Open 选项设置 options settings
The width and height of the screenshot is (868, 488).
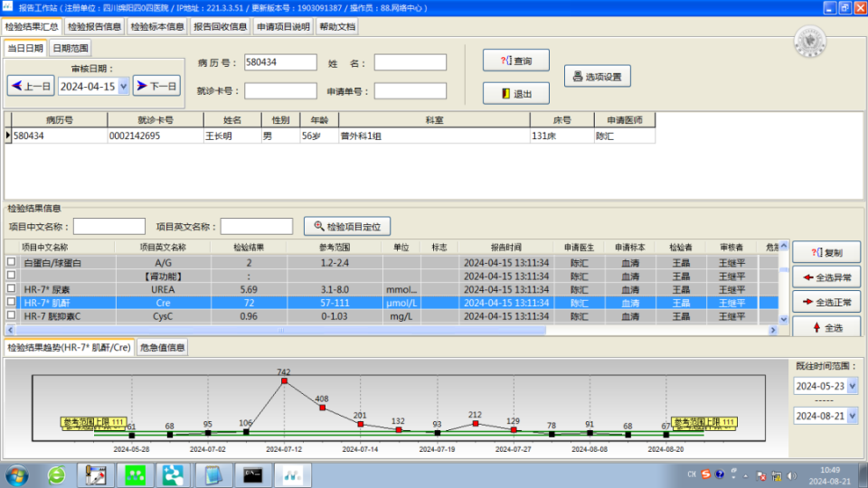pos(598,76)
